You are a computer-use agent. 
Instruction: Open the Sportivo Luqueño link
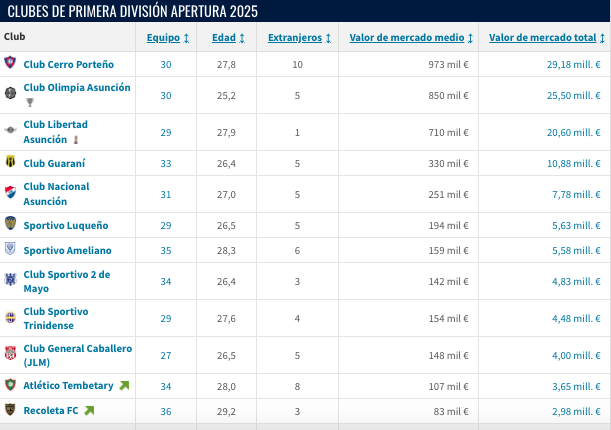(x=66, y=226)
